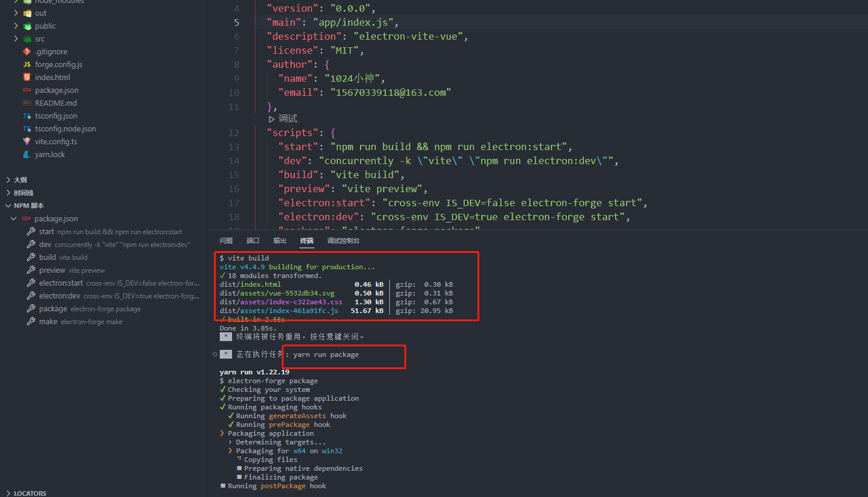Click the Vite icon beside vite.config.ts
This screenshot has width=868, height=497.
click(26, 141)
